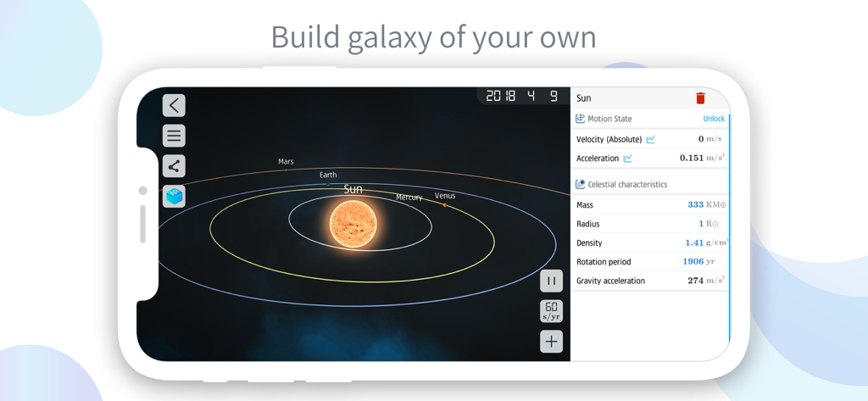Select the Mercury label
The width and height of the screenshot is (868, 401).
(409, 198)
